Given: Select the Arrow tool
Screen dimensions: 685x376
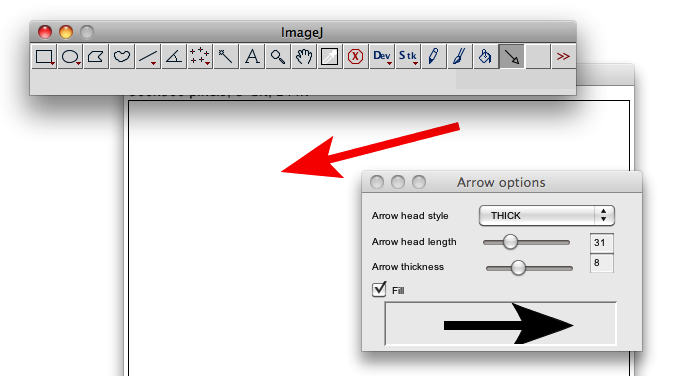Looking at the screenshot, I should tap(512, 56).
